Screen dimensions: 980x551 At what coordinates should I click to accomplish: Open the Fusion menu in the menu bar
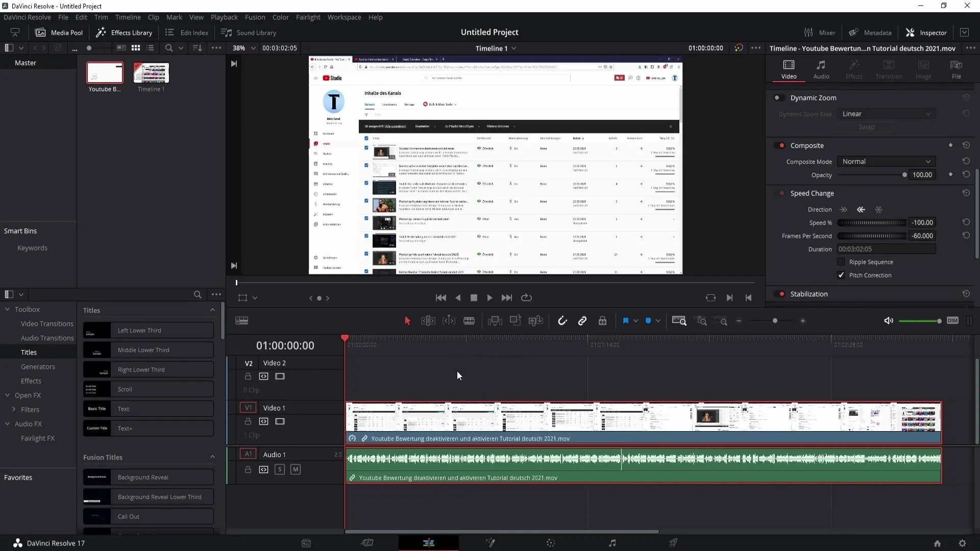254,17
